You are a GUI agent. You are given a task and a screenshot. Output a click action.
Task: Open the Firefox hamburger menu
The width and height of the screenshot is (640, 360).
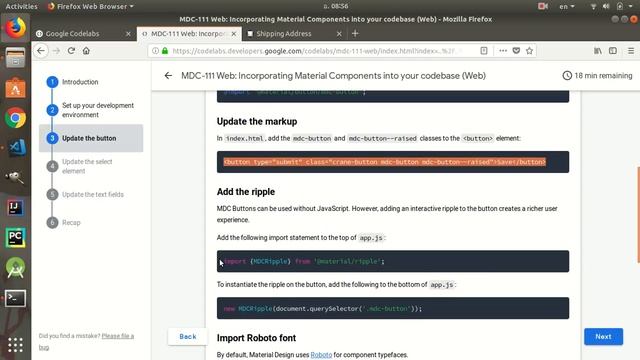[x=631, y=51]
